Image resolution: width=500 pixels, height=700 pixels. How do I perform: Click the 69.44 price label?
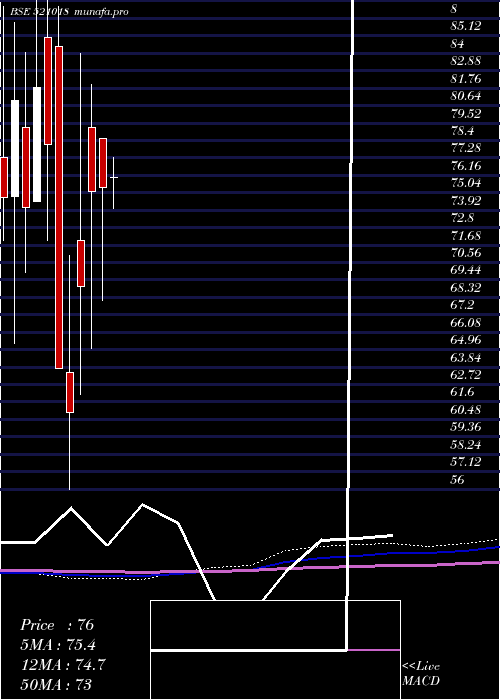click(466, 270)
